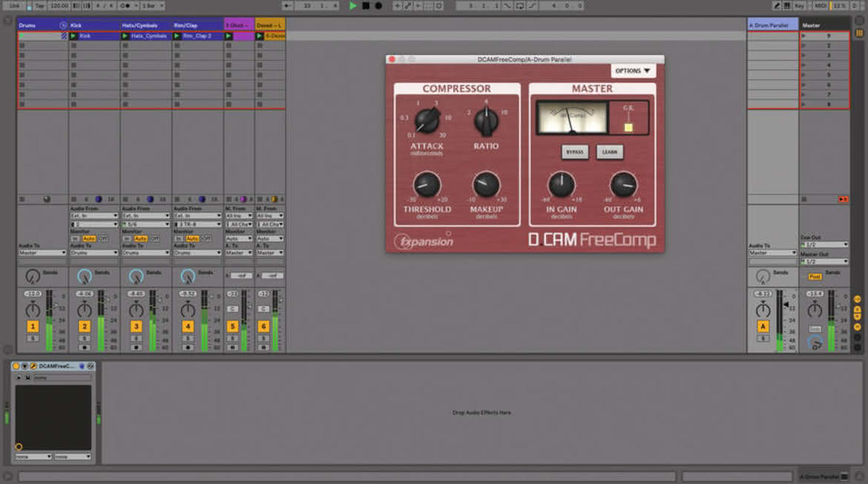Set Hats/Cymbals track monitor to In
Screen dimensions: 868x484
(x=127, y=239)
